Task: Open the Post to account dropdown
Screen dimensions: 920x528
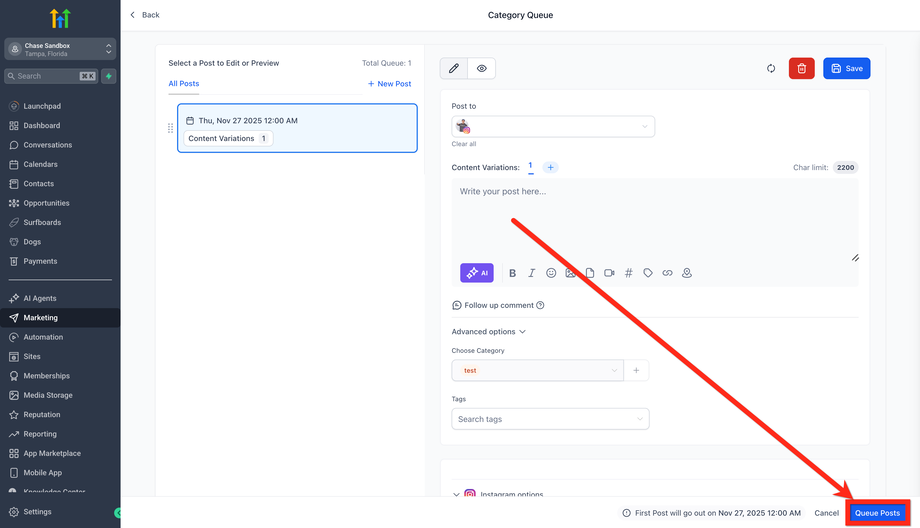Action: click(553, 127)
